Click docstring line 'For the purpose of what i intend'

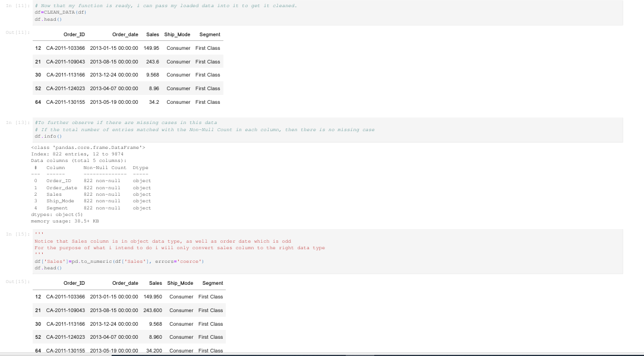[179, 248]
